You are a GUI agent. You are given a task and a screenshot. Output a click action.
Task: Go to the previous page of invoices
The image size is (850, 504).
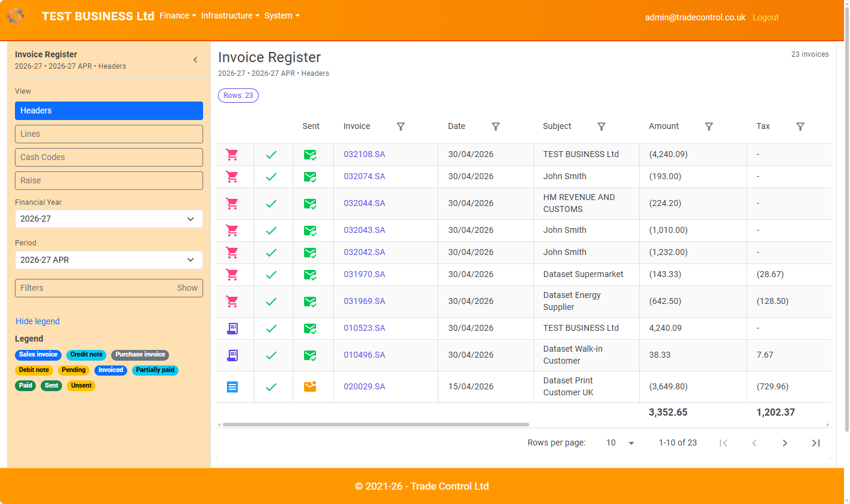754,443
